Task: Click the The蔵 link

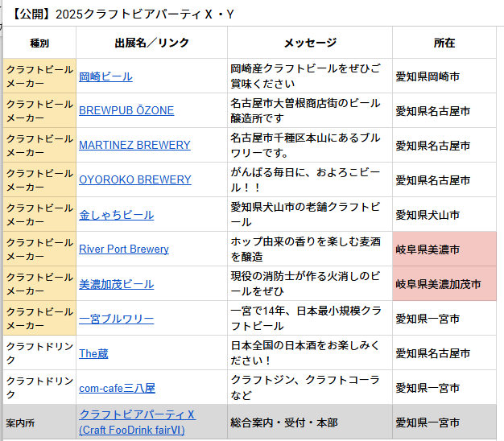Action: [x=93, y=353]
